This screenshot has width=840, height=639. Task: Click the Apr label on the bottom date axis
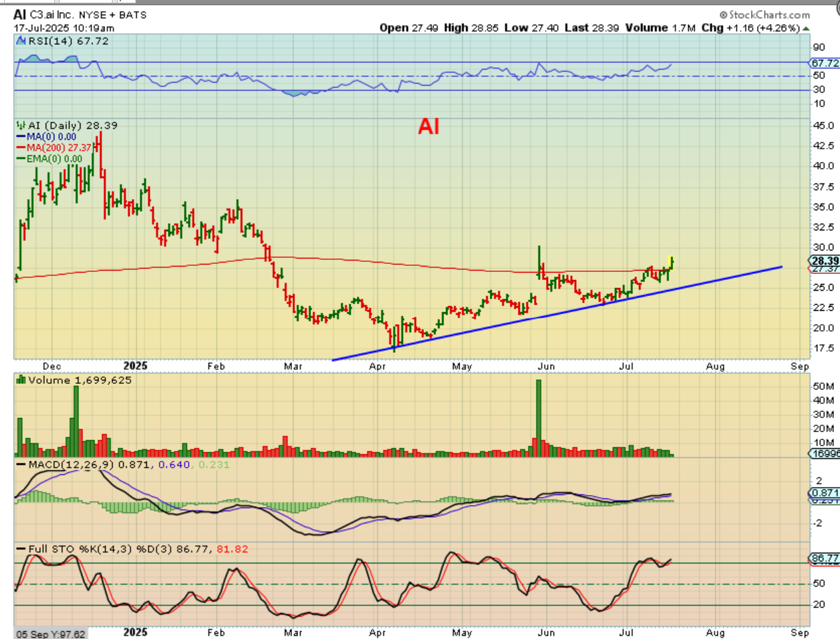[x=377, y=632]
